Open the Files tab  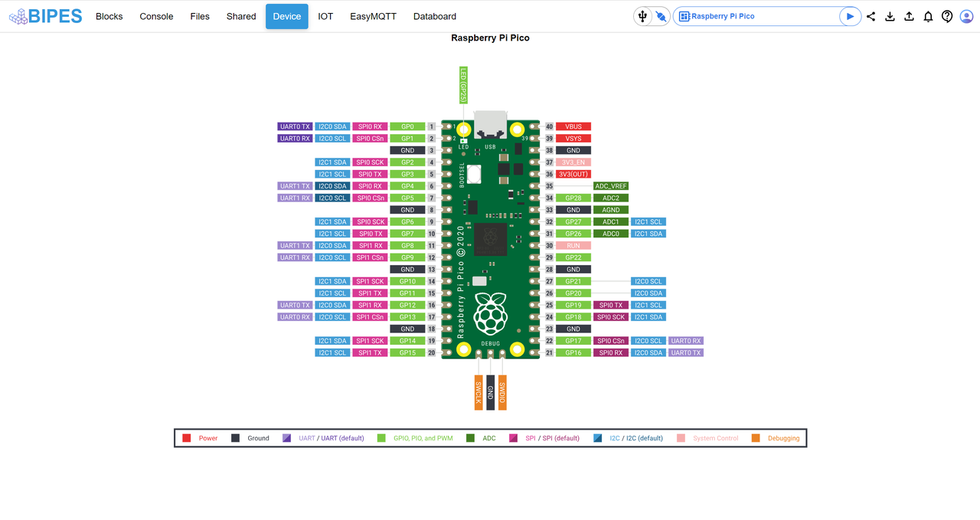pyautogui.click(x=200, y=16)
